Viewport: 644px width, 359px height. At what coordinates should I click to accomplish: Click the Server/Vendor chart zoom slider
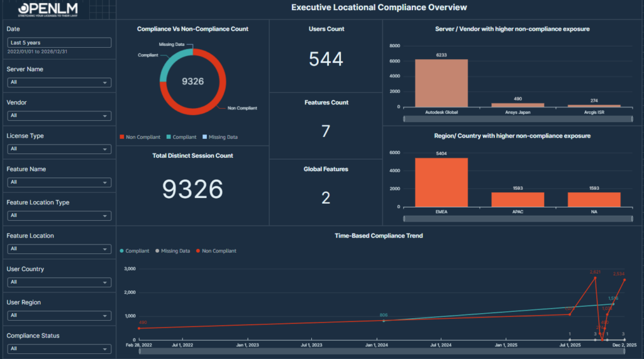[x=518, y=119]
